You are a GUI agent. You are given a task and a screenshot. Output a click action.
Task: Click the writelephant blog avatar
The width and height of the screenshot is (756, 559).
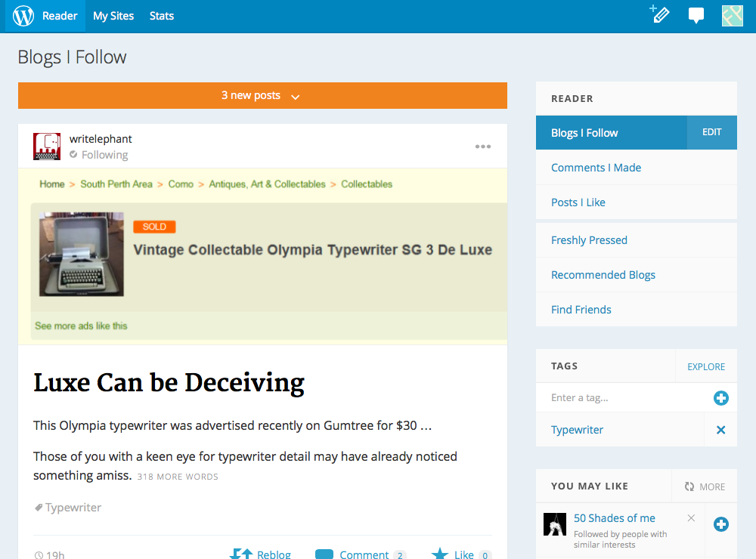pyautogui.click(x=47, y=147)
